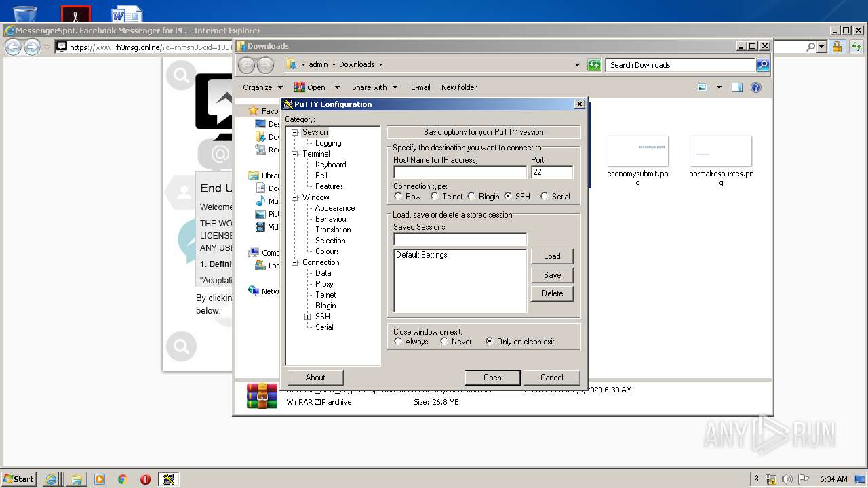
Task: Open the Downloads help icon
Action: [756, 87]
